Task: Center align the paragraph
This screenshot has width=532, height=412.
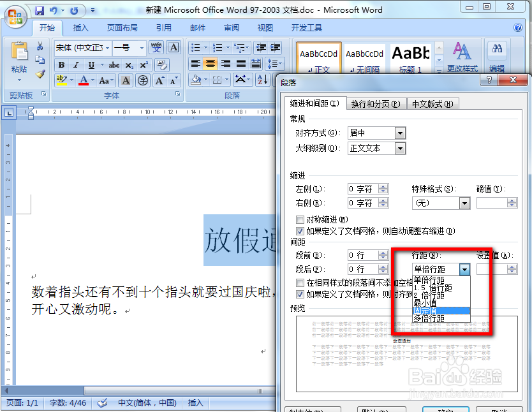Action: [x=211, y=63]
